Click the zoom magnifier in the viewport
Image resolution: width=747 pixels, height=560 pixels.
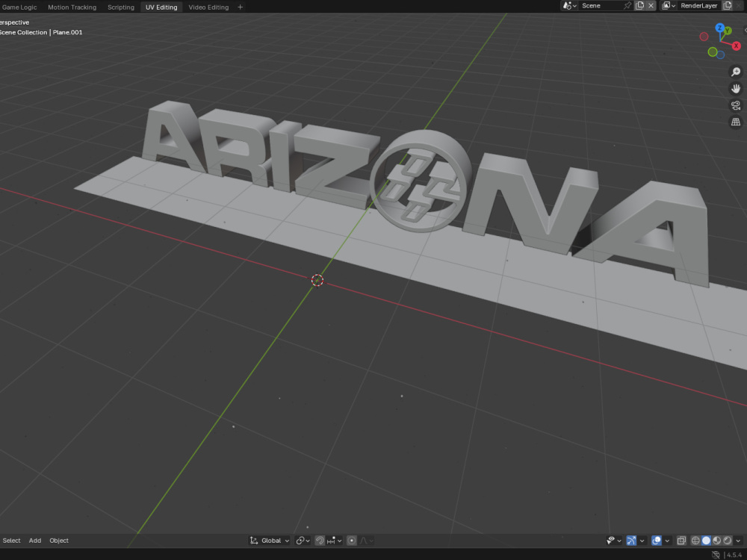click(736, 72)
